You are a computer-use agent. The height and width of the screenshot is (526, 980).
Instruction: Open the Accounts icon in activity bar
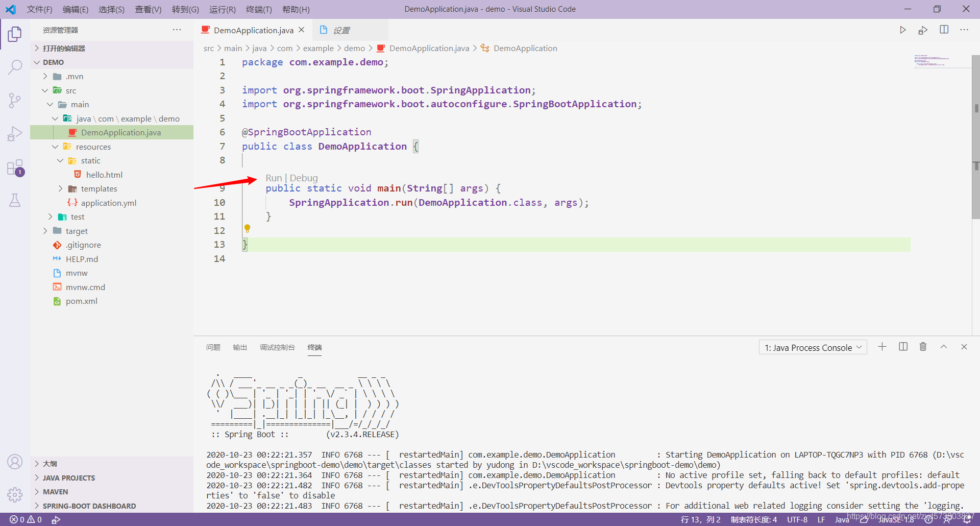(x=15, y=462)
